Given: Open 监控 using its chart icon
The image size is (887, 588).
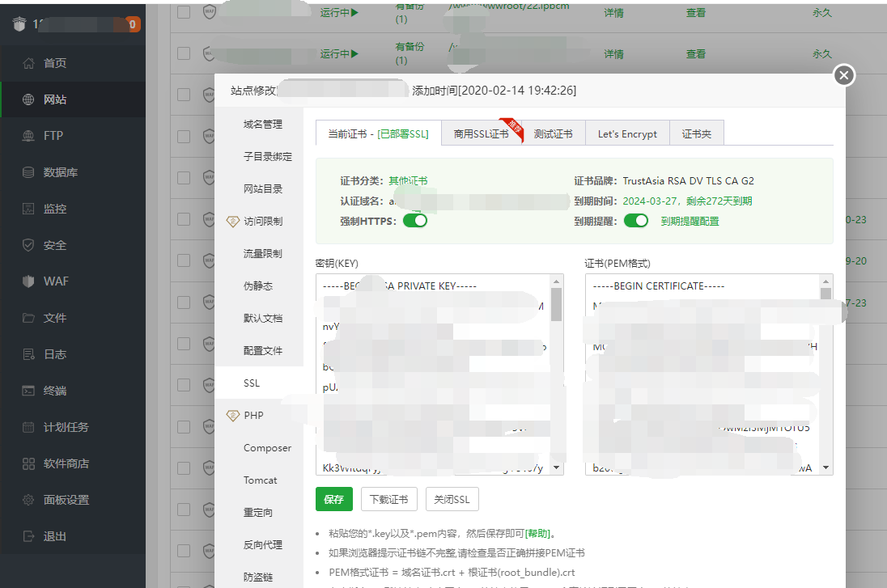Looking at the screenshot, I should (x=28, y=209).
